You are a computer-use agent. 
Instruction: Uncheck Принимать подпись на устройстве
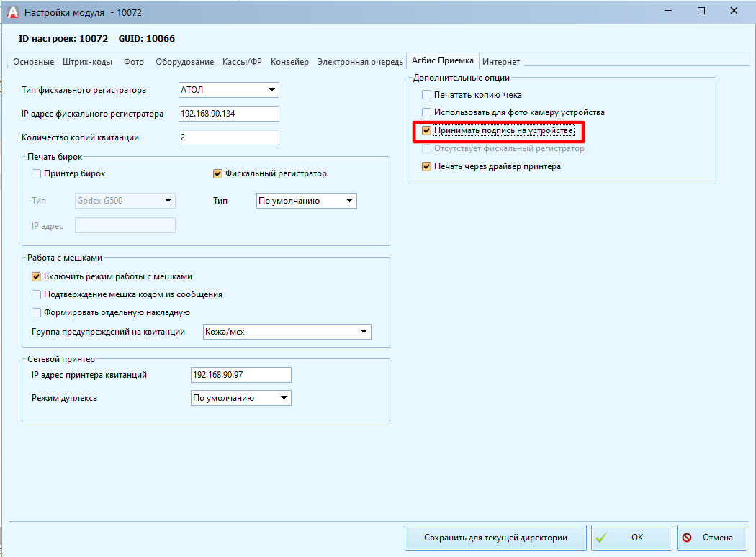[x=426, y=130]
